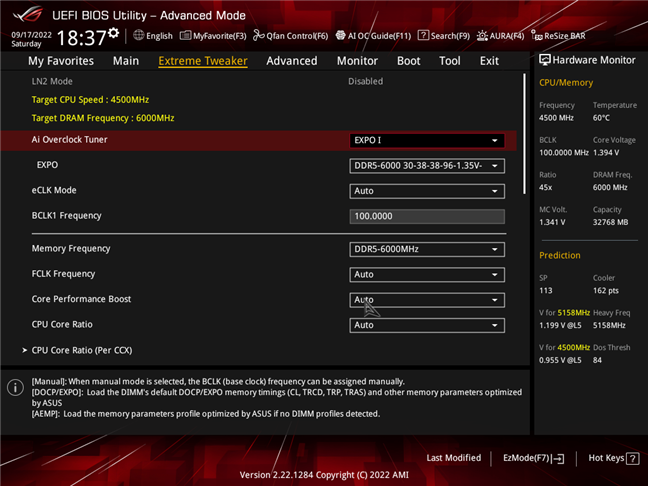This screenshot has height=486, width=648.
Task: Switch to the Advanced tab
Action: pos(291,61)
